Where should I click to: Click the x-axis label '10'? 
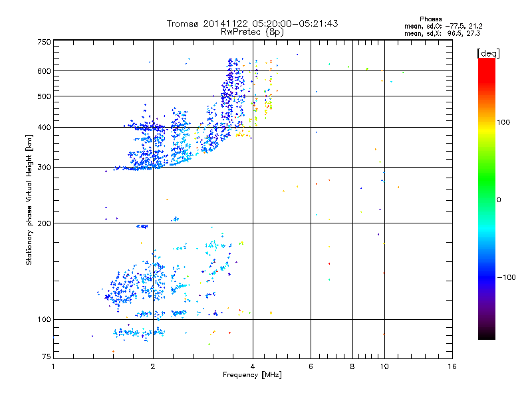tap(384, 366)
